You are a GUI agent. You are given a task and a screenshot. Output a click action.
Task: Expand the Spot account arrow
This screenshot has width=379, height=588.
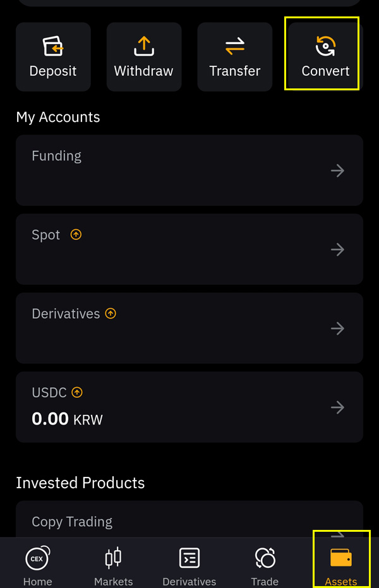(337, 249)
